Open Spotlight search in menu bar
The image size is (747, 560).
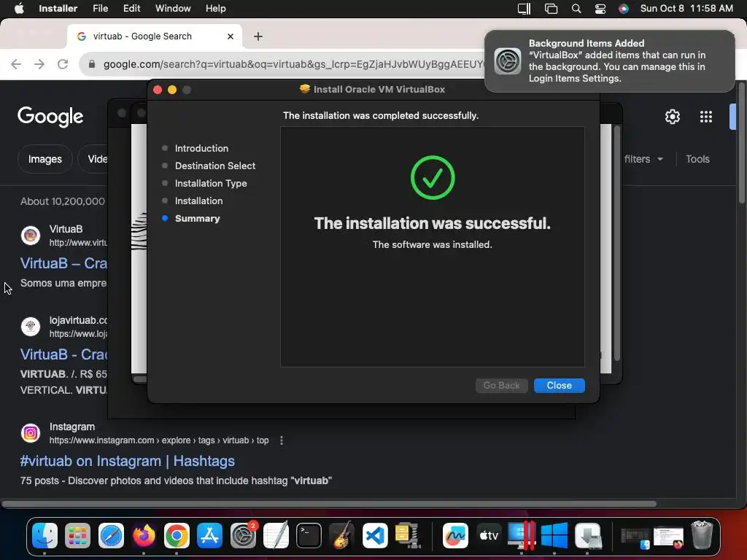576,9
